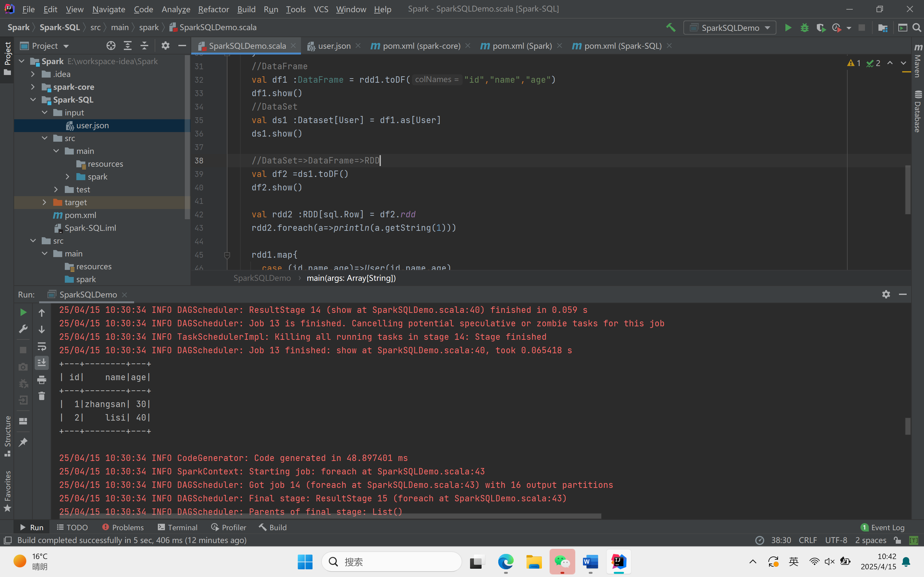The width and height of the screenshot is (924, 577).
Task: Start the Debug SparkSQLDemo bug icon
Action: 805,28
